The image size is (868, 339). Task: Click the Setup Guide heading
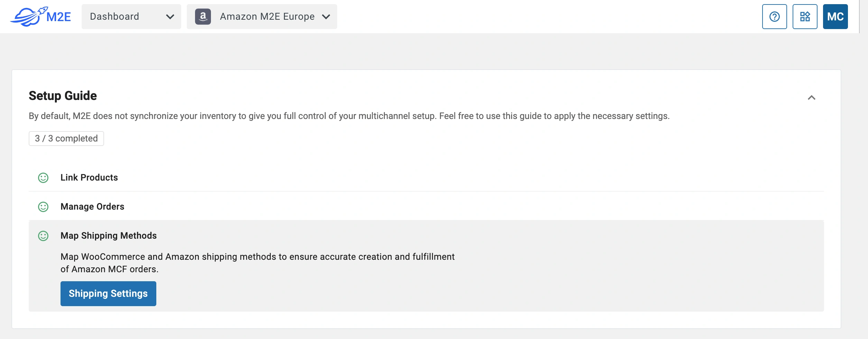pos(63,95)
